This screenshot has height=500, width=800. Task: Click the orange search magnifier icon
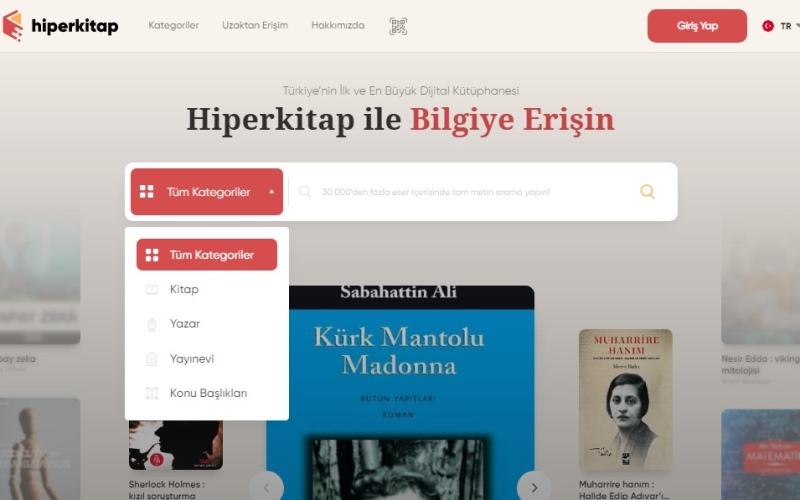tap(647, 191)
